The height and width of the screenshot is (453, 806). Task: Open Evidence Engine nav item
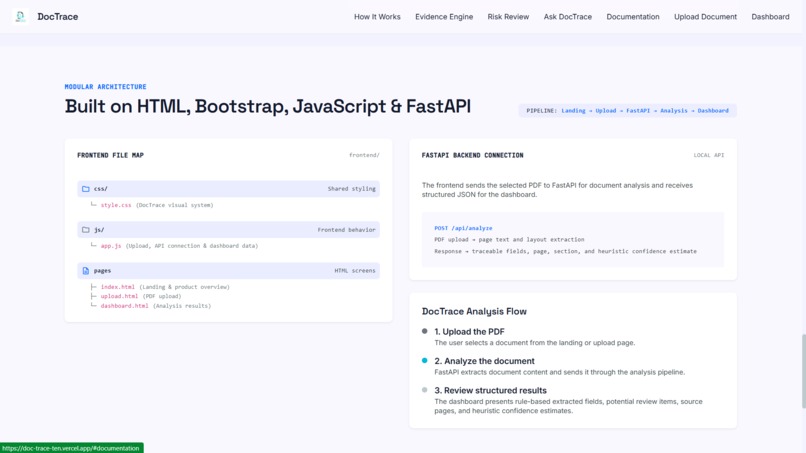coord(444,16)
